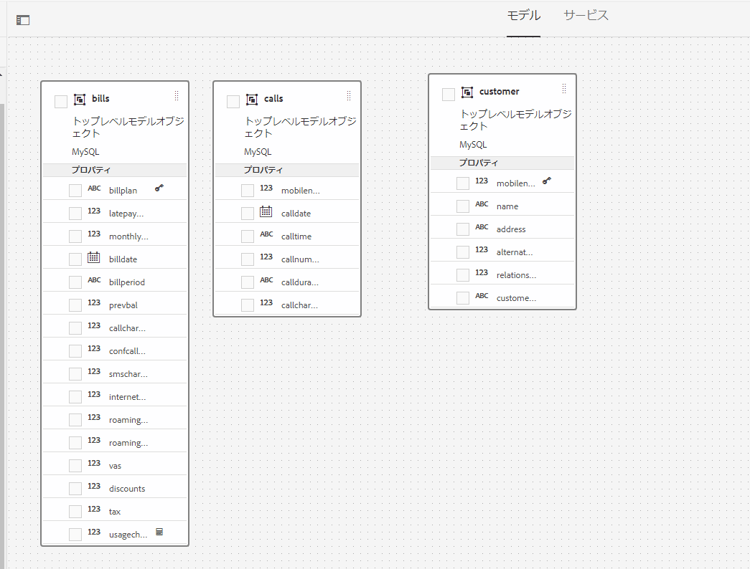The height and width of the screenshot is (569, 750).
Task: Check the tax property checkbox
Action: pyautogui.click(x=75, y=512)
